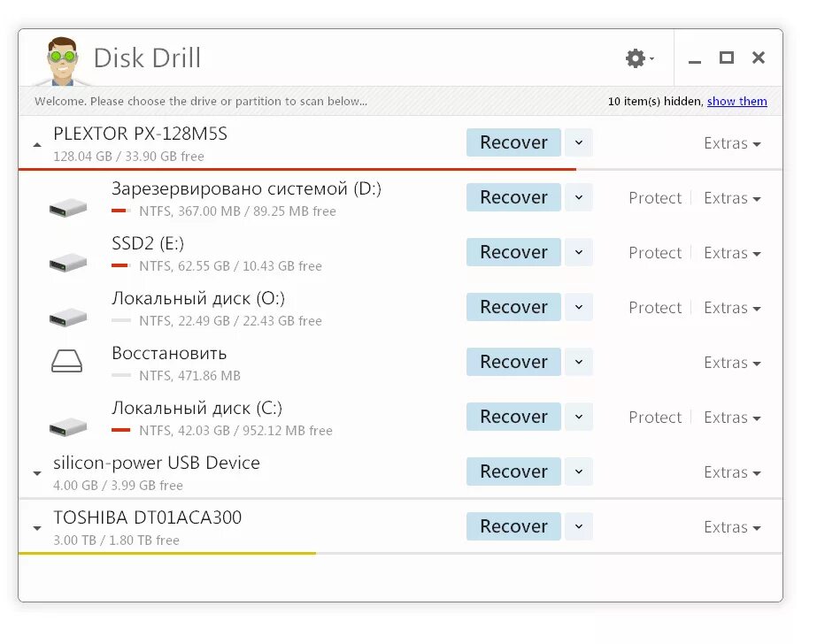
Task: Recover the TOSHIBA DT01ACA300 drive
Action: click(513, 526)
